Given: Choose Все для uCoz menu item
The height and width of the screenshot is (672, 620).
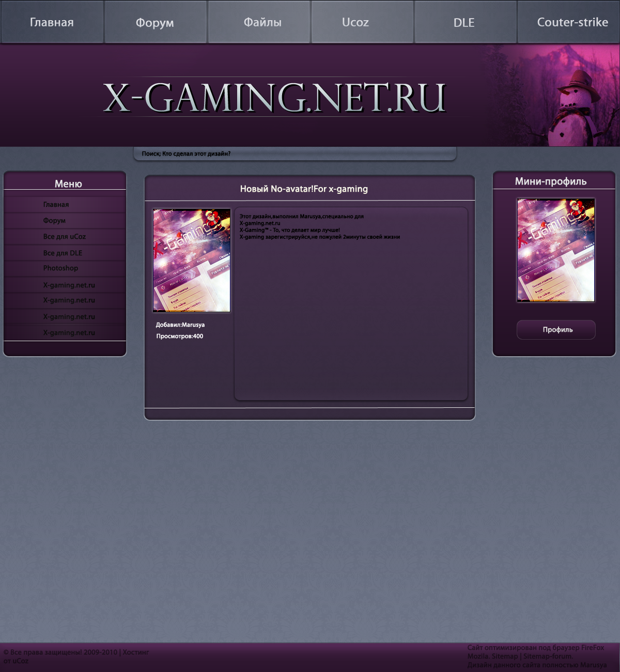Looking at the screenshot, I should (x=65, y=237).
